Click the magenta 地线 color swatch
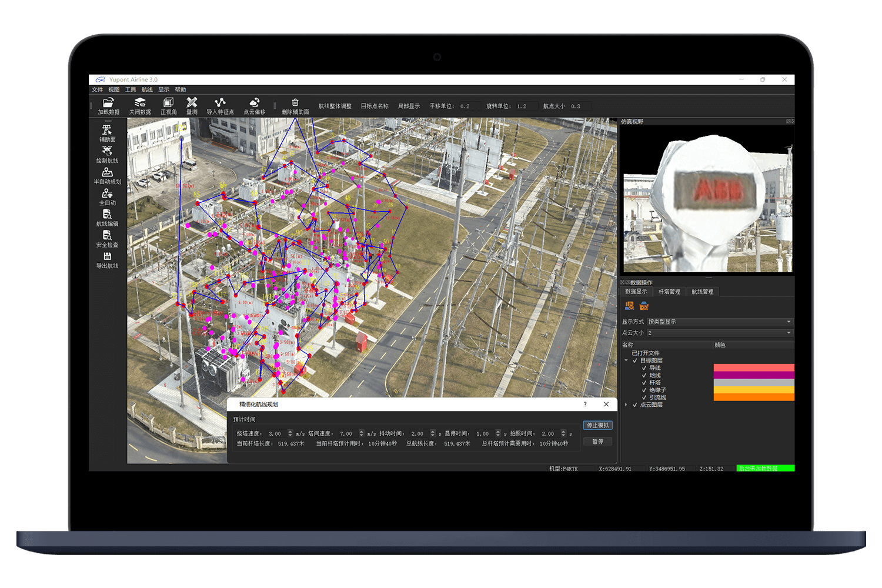The width and height of the screenshot is (882, 588). click(753, 375)
